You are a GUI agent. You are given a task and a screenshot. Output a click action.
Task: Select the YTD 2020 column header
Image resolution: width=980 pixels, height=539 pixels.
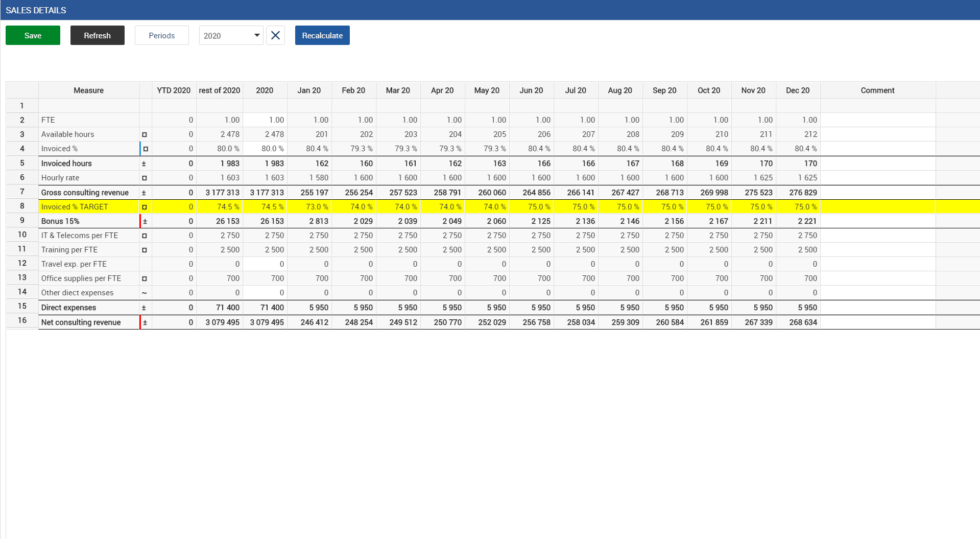(x=174, y=90)
